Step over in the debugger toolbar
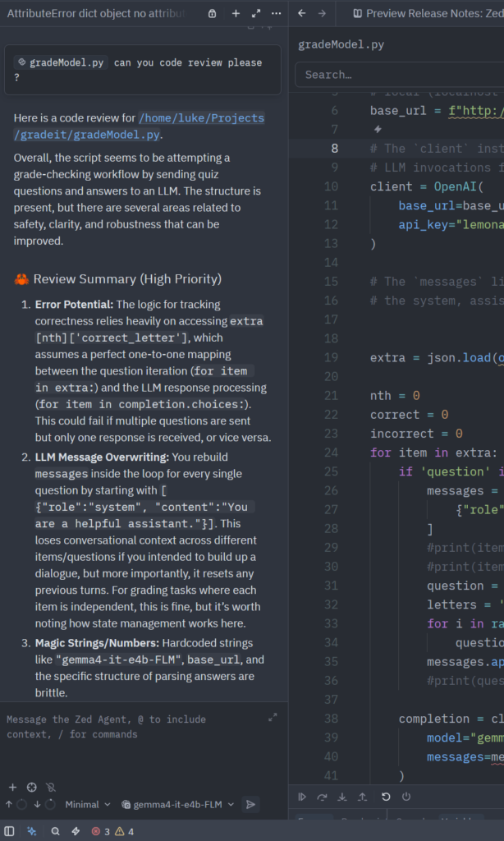The height and width of the screenshot is (841, 504). (x=322, y=797)
